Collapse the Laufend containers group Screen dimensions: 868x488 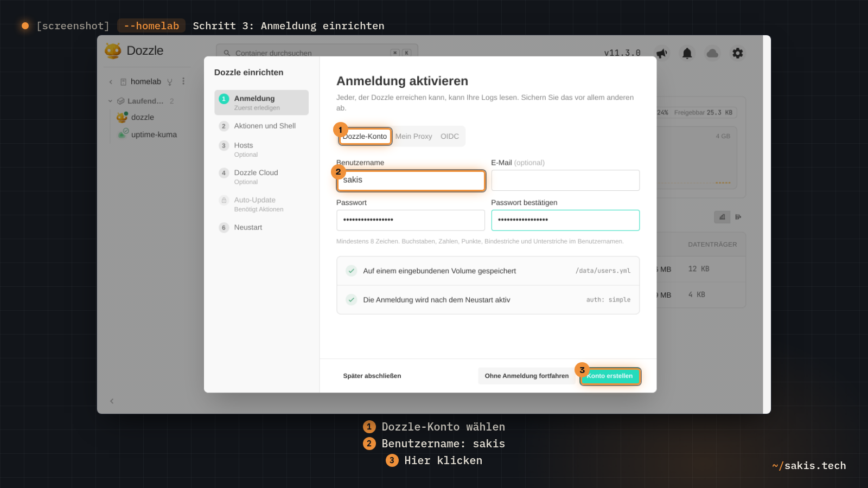point(110,101)
